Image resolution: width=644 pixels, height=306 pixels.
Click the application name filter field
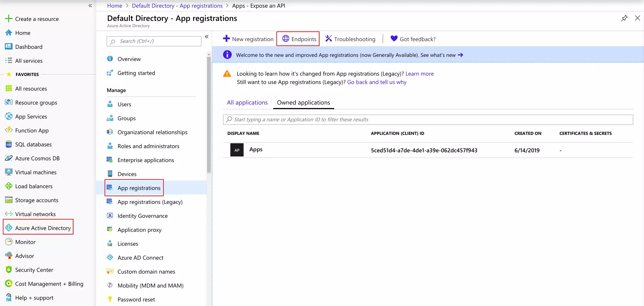(428, 120)
